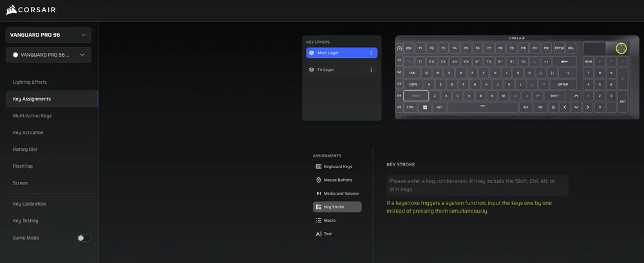
Task: Open Key Actuation settings
Action: tap(52, 133)
